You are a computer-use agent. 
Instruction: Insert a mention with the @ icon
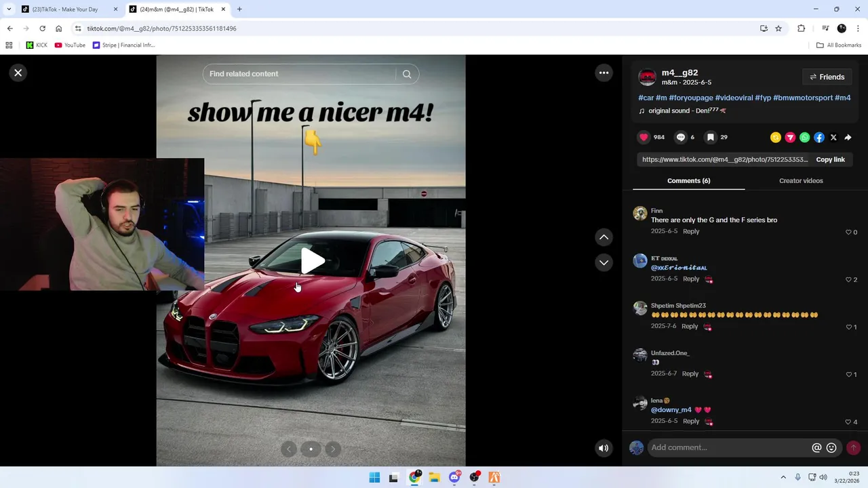pyautogui.click(x=816, y=447)
